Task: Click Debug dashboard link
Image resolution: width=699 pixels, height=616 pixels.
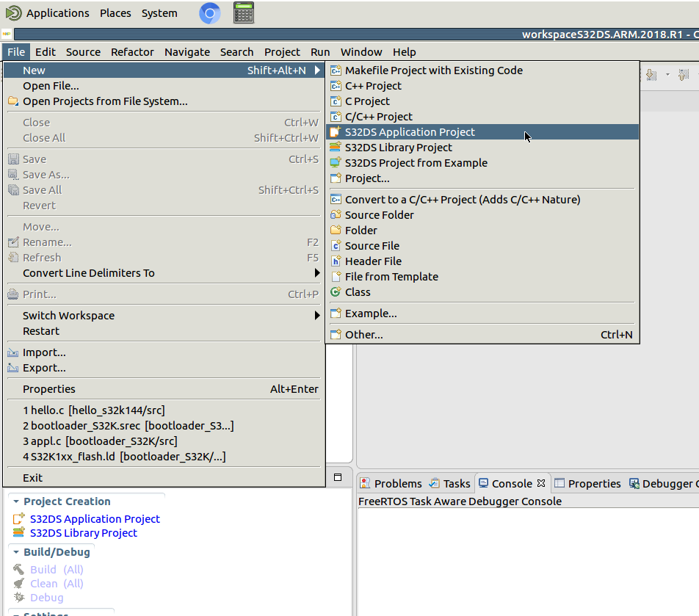Action: tap(46, 598)
